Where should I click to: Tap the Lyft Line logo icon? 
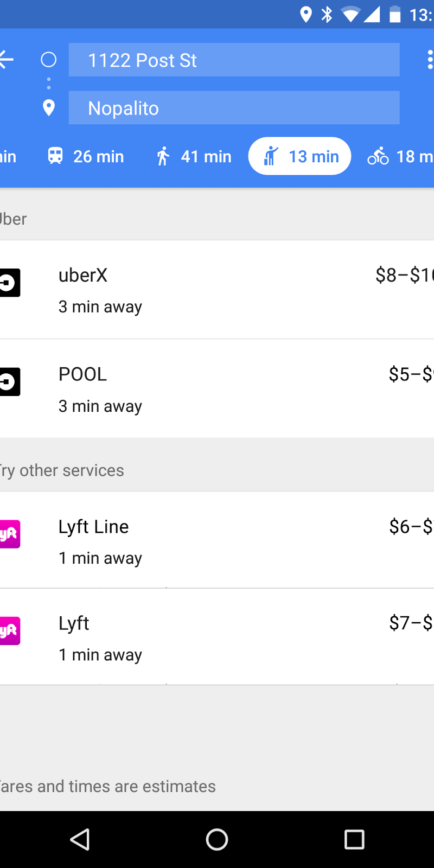point(9,534)
